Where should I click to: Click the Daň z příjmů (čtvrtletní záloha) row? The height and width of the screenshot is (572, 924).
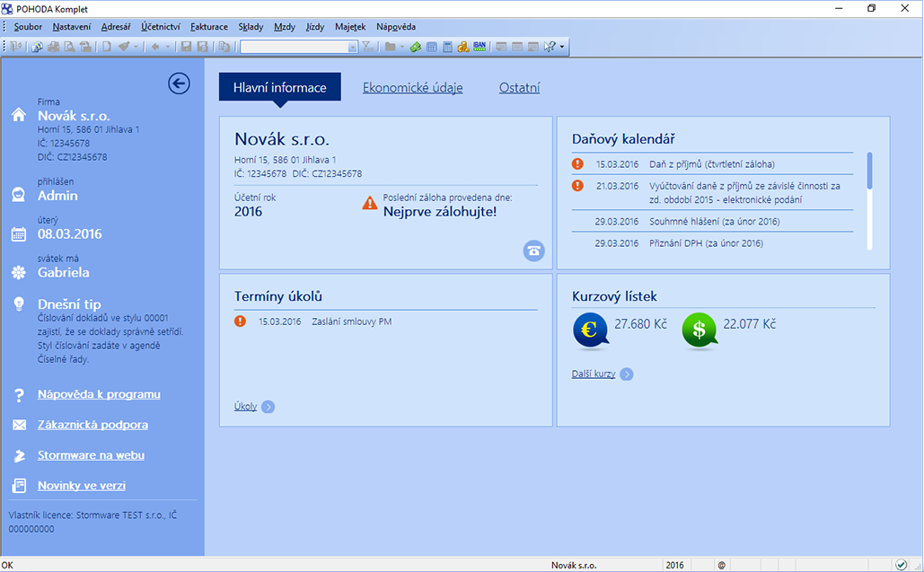point(712,164)
